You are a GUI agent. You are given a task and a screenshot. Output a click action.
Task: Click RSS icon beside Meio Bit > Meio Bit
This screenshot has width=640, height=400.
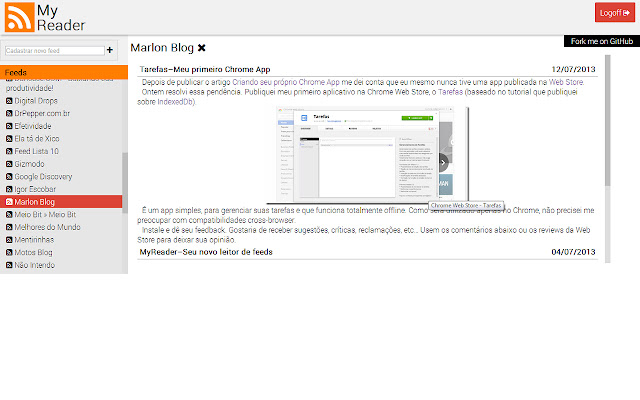9,215
